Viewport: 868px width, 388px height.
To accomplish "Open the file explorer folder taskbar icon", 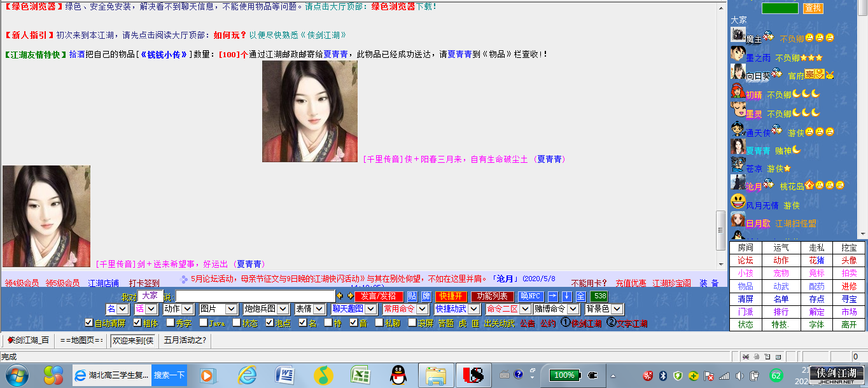I will 435,375.
